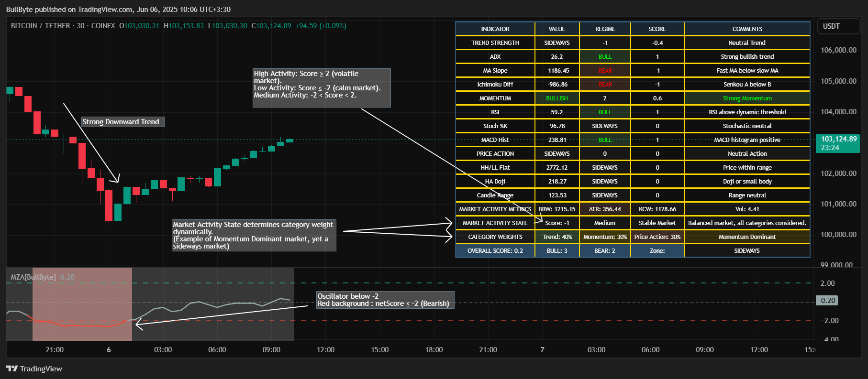Click the MACD Hist row label
The height and width of the screenshot is (379, 868).
tap(495, 140)
